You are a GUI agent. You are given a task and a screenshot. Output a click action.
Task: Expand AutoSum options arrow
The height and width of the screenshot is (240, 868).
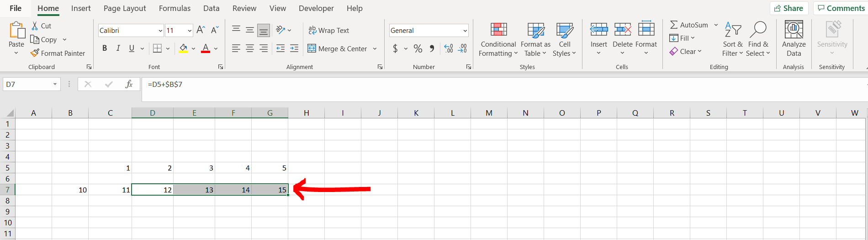click(x=716, y=25)
